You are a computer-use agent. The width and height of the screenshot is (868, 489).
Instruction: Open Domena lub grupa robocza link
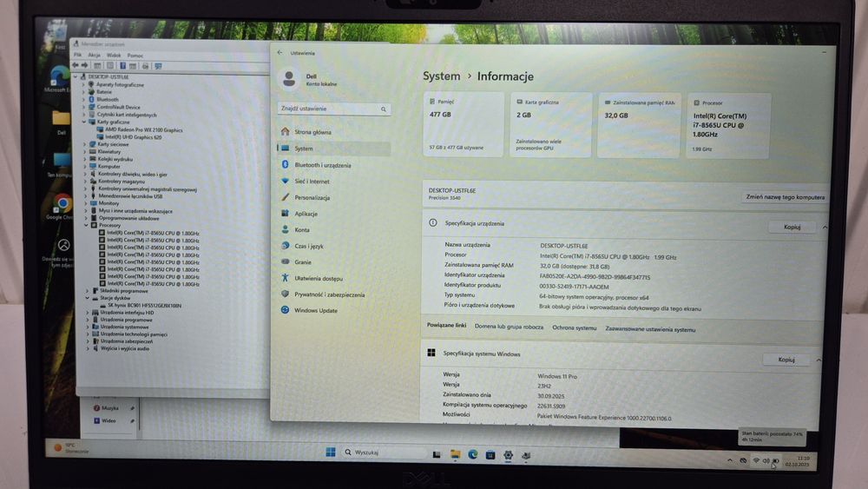509,327
